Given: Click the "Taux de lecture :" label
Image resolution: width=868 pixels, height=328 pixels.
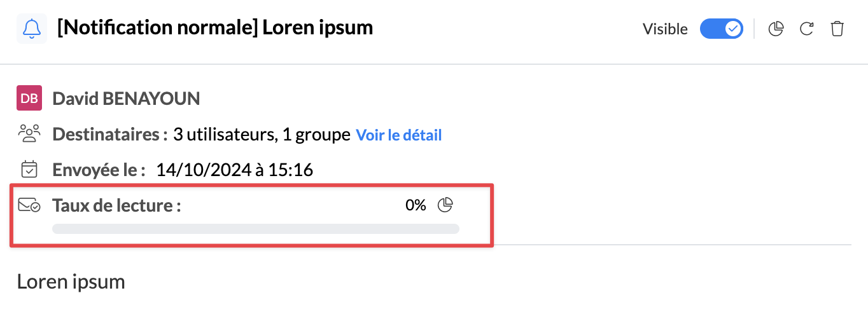Looking at the screenshot, I should [x=116, y=205].
